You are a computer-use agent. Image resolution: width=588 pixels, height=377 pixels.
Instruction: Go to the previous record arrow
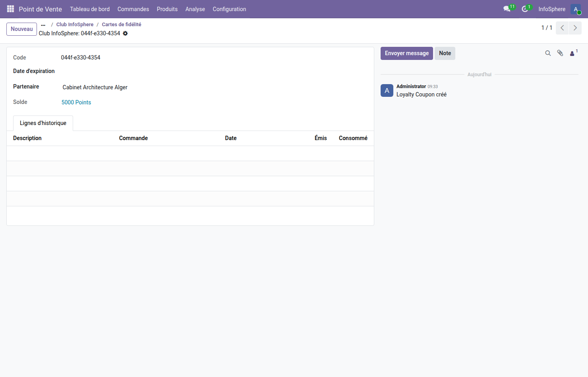562,28
